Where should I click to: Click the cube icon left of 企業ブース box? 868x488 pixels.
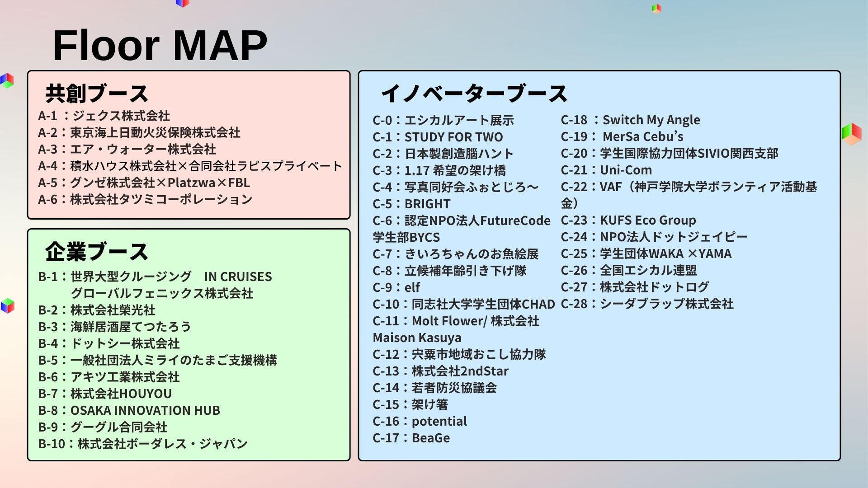pos(8,306)
